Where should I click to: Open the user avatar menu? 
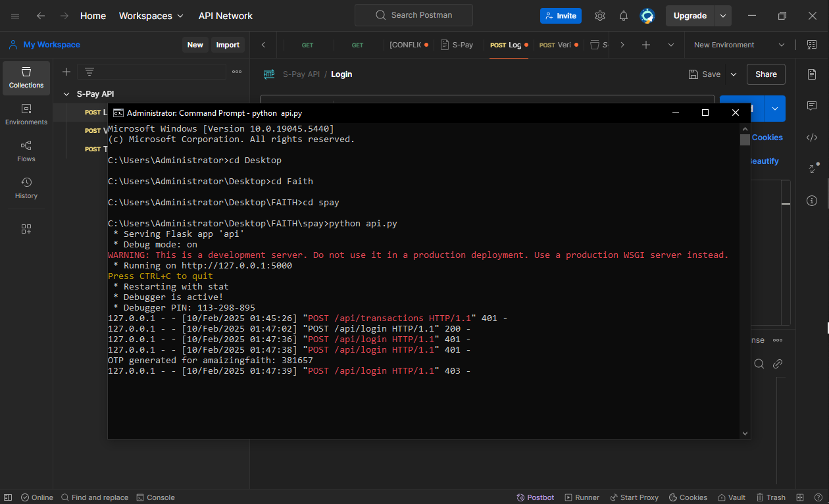(x=647, y=16)
